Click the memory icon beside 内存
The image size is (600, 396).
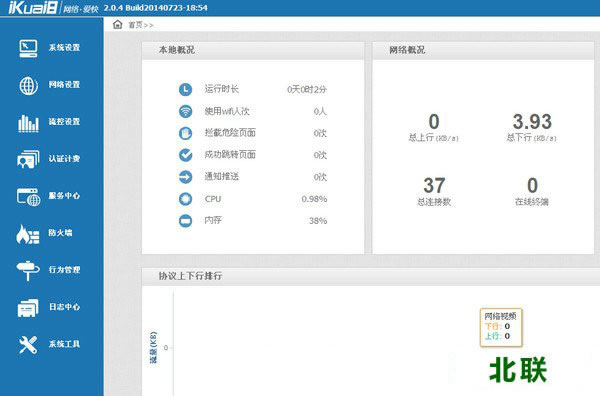point(186,221)
